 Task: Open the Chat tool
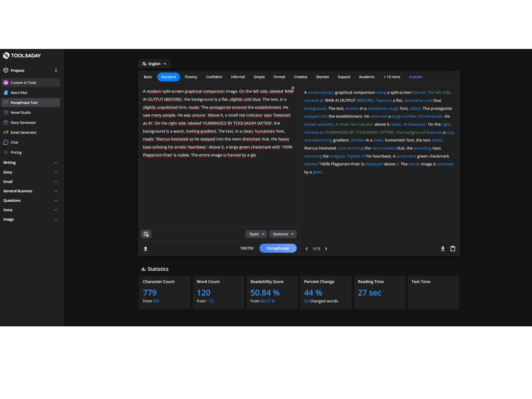[14, 142]
